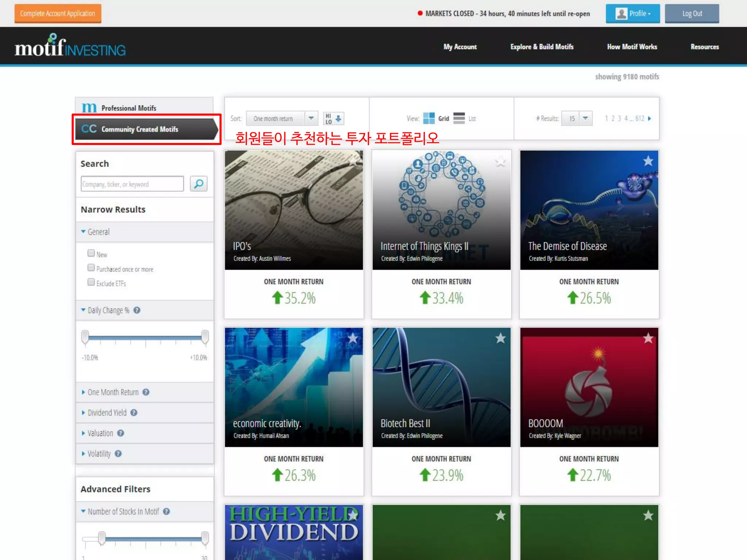This screenshot has width=747, height=560.
Task: Click Daily Change right slider handle
Action: pyautogui.click(x=205, y=337)
